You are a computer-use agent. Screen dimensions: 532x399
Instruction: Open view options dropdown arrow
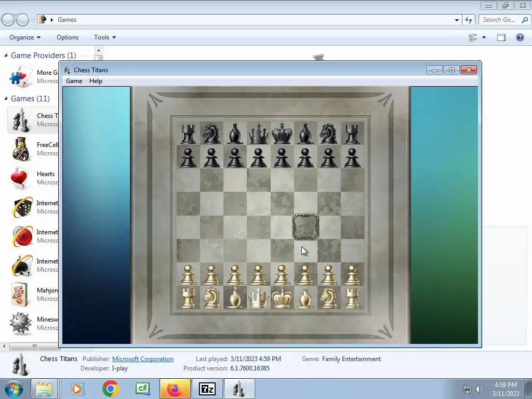coord(484,37)
